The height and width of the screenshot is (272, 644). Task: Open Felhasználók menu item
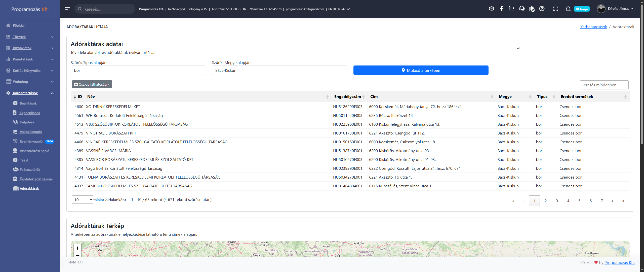pos(30,169)
